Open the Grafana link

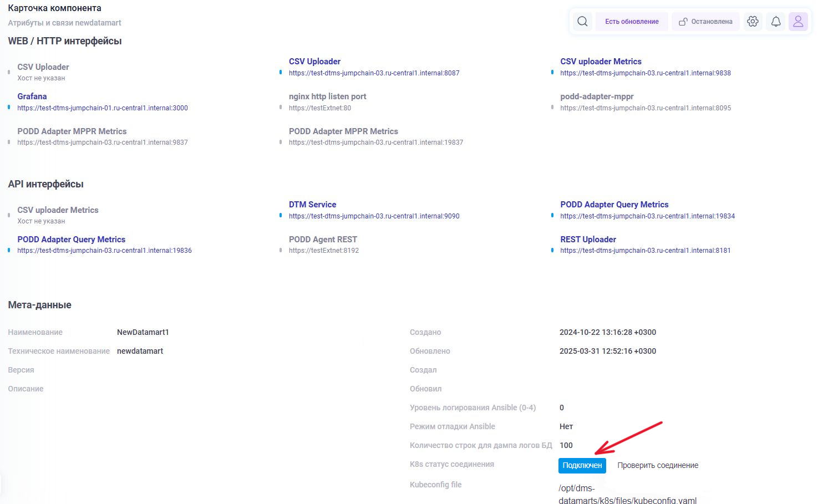(x=32, y=96)
